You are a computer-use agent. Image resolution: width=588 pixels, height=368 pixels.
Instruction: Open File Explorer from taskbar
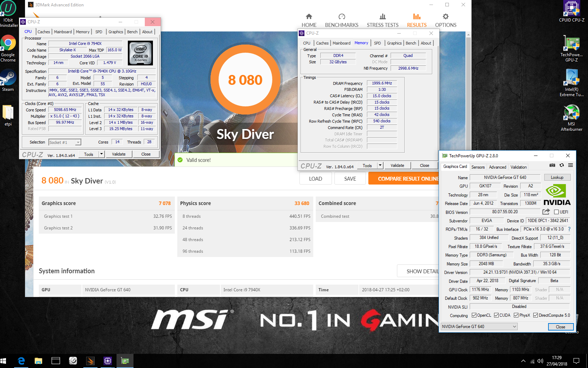tap(38, 361)
